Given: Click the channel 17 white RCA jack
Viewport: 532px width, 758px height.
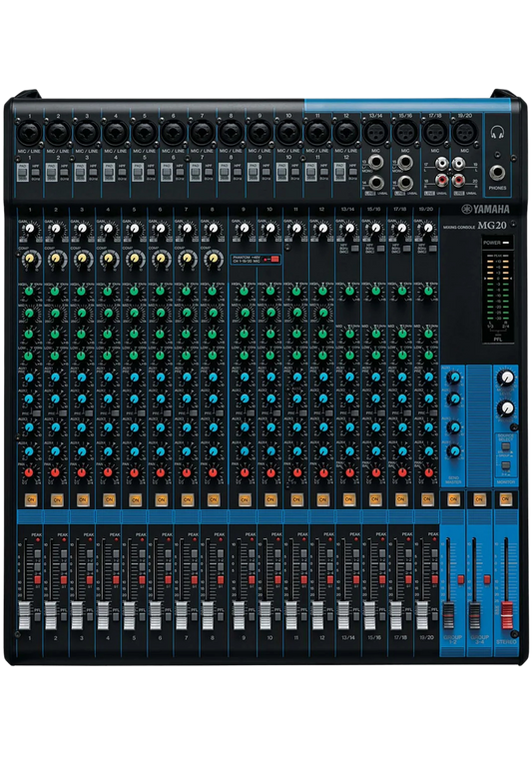Looking at the screenshot, I should click(442, 165).
